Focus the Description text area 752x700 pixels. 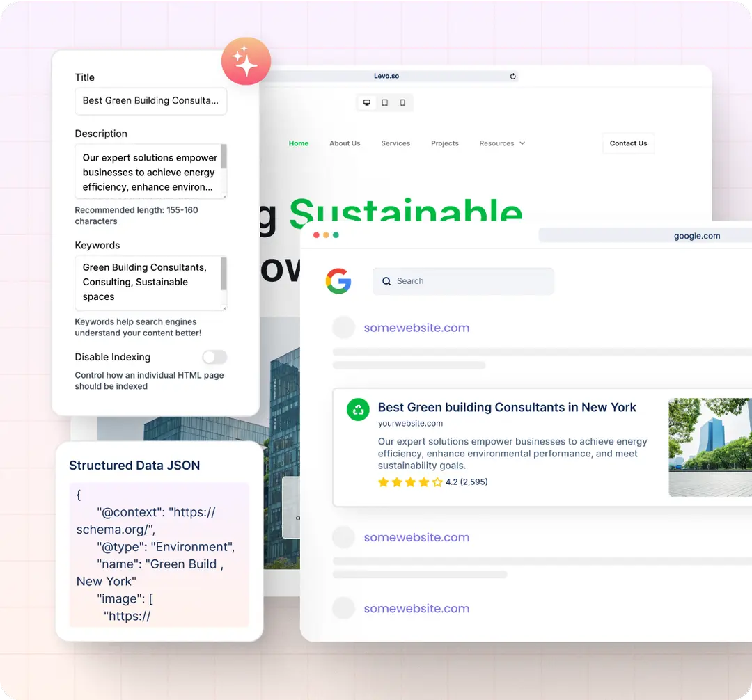click(x=150, y=171)
